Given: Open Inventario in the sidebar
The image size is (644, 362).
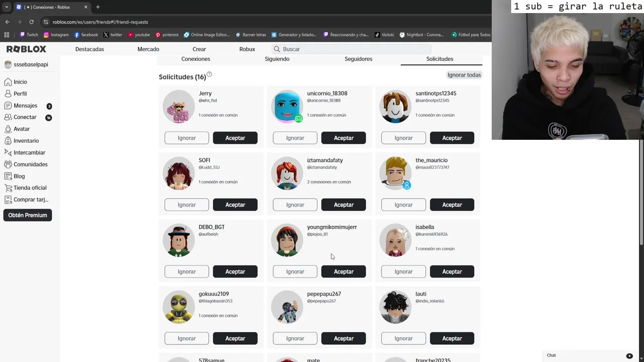Looking at the screenshot, I should (26, 141).
